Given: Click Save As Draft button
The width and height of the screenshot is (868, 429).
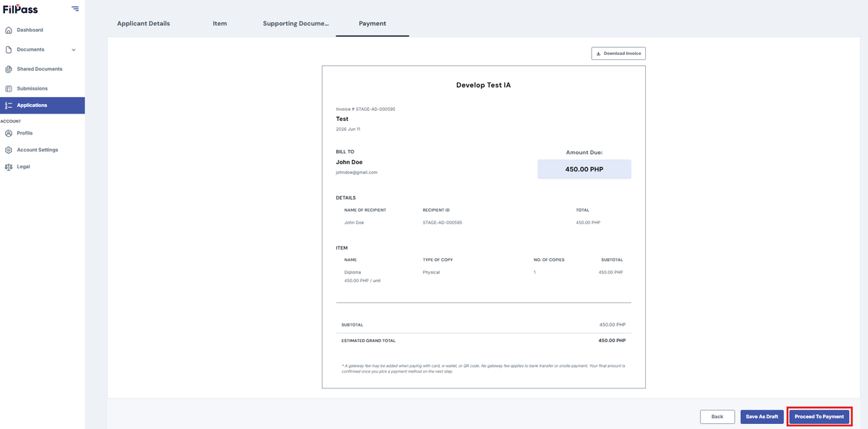Looking at the screenshot, I should point(762,417).
